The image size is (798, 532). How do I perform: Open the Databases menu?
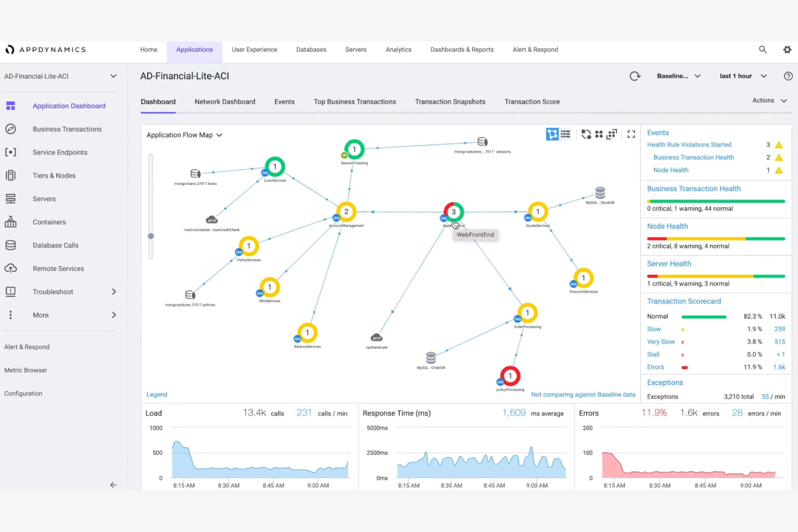point(311,50)
